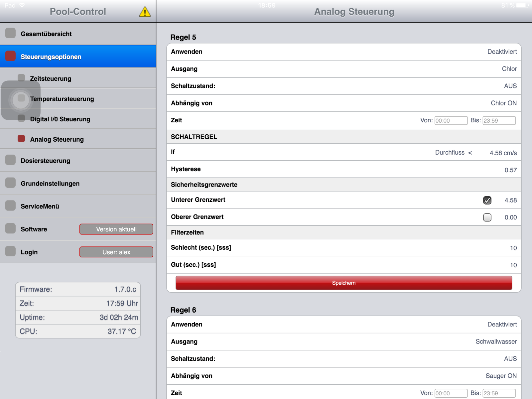Viewport: 532px width, 399px height.
Task: Tap the battery icon in status bar
Action: coord(523,5)
